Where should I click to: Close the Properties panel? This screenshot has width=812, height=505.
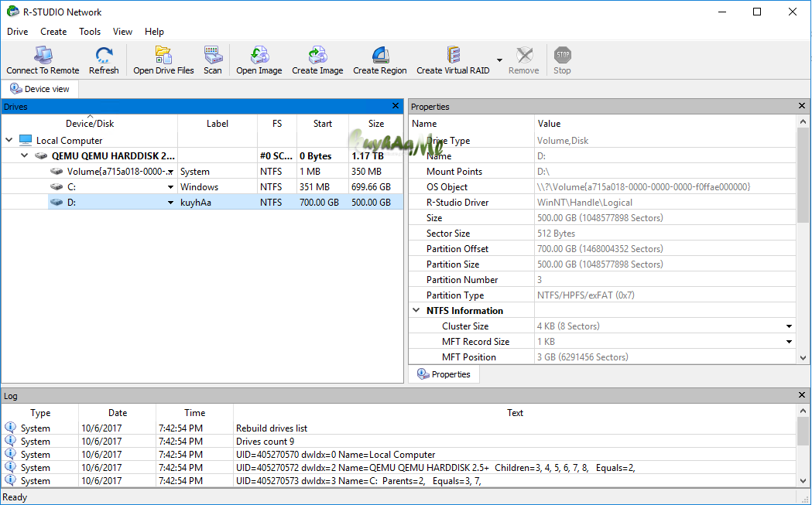(x=802, y=105)
